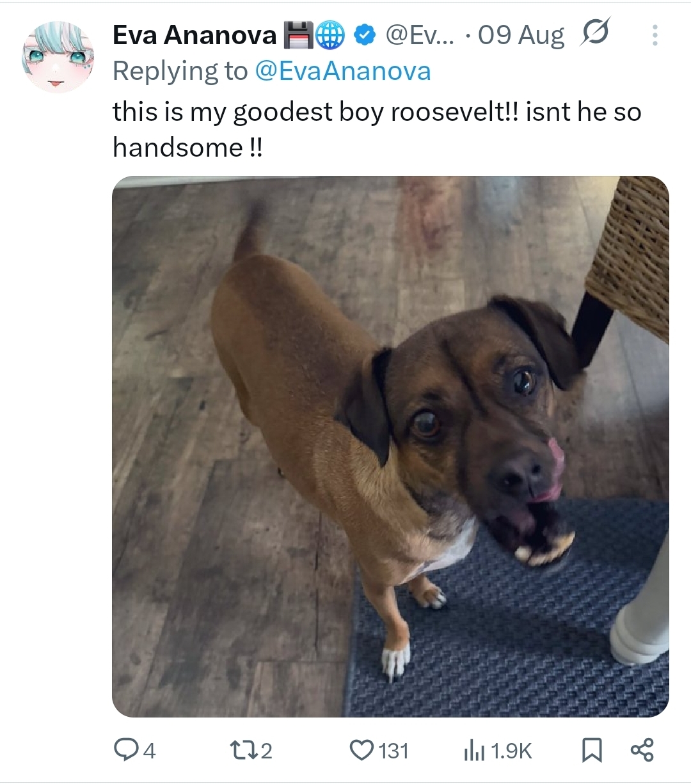691x784 pixels.
Task: Click the floppy disk emoji beside name
Action: click(x=298, y=35)
